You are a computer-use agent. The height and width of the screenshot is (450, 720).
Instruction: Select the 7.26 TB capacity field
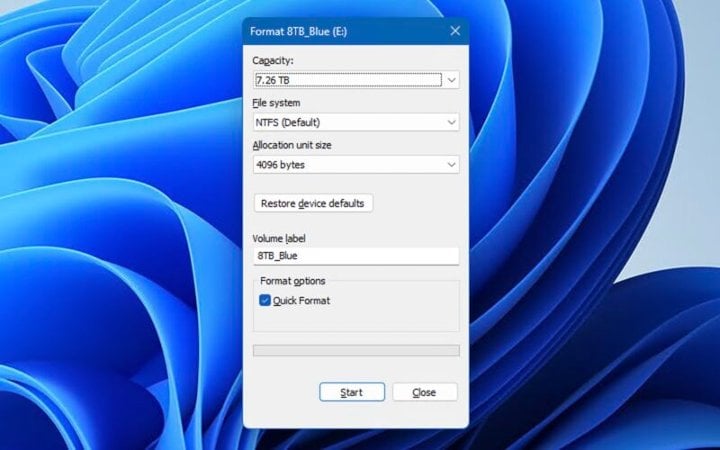coord(349,80)
